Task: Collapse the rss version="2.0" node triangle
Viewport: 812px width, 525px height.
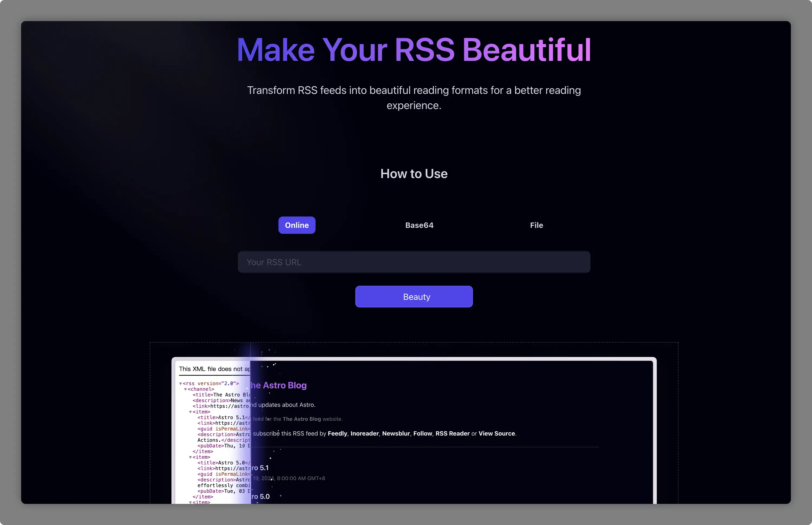Action: pos(180,383)
